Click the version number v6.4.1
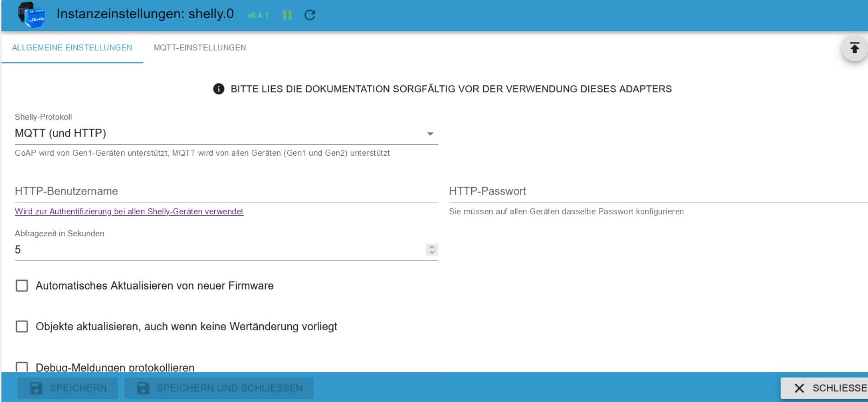Viewport: 868px width, 402px height. (x=258, y=16)
